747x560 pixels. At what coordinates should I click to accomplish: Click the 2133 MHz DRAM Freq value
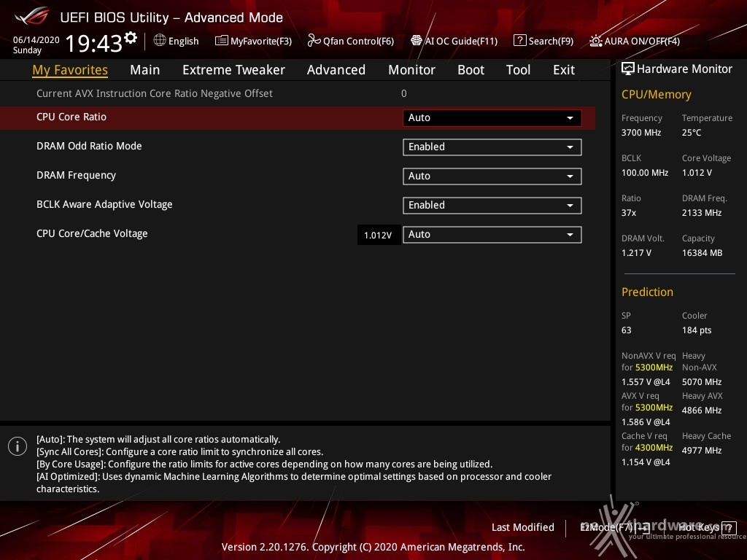tap(700, 213)
